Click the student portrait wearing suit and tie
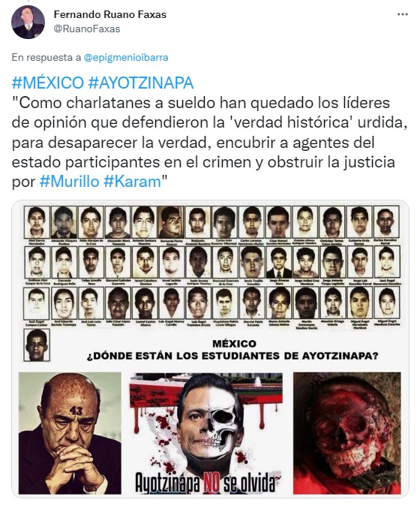This screenshot has height=506, width=420. click(279, 263)
